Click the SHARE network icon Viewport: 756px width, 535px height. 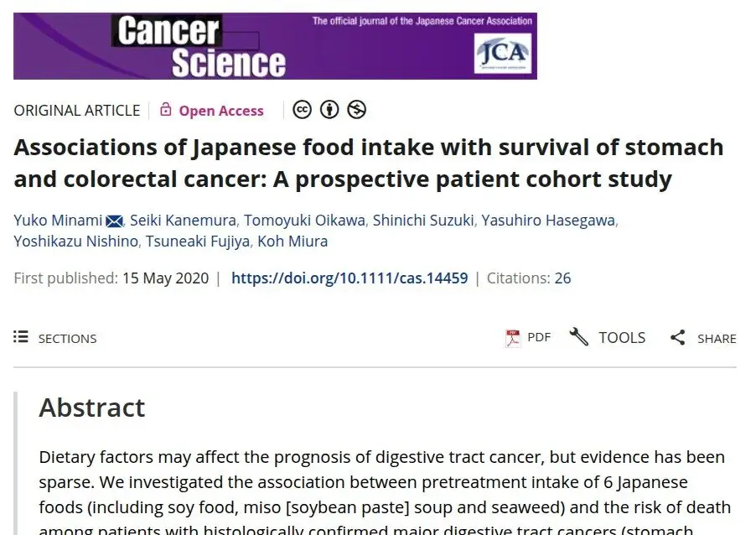coord(677,337)
